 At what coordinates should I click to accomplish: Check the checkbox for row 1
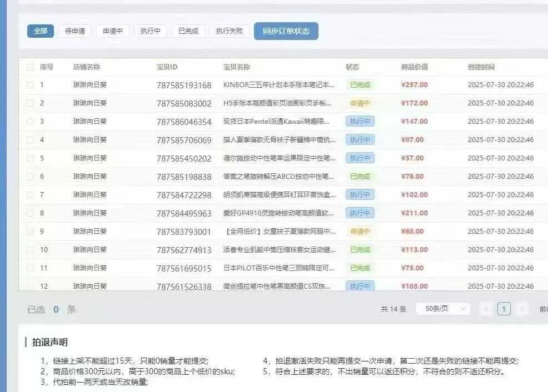(x=30, y=85)
